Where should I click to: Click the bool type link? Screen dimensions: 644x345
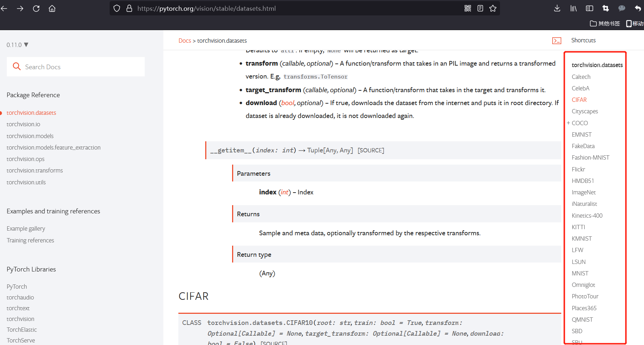click(x=288, y=103)
